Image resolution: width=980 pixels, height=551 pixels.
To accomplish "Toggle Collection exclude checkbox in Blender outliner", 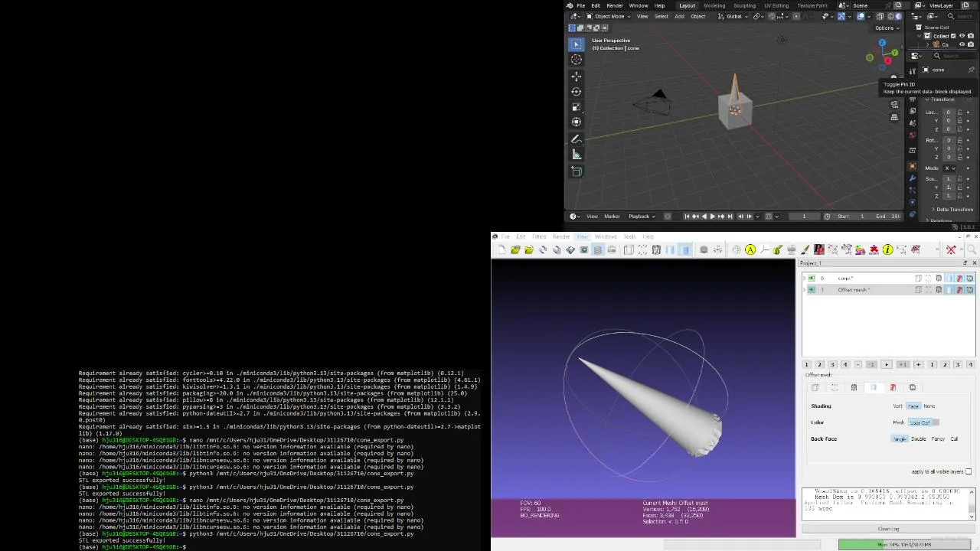I will click(954, 36).
